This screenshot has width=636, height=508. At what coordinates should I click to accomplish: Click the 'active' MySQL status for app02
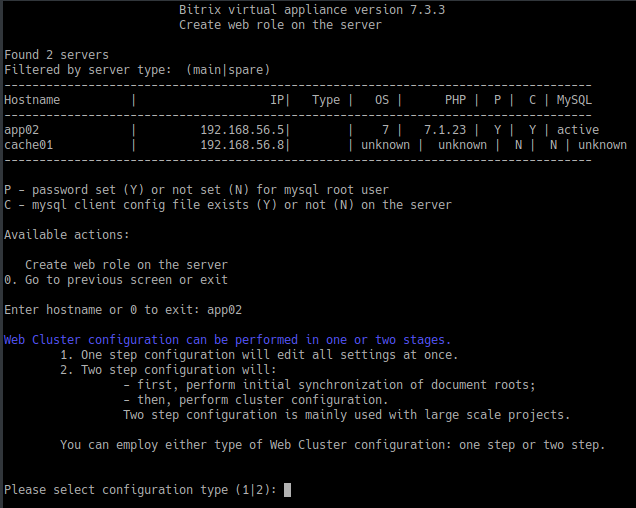pos(578,130)
